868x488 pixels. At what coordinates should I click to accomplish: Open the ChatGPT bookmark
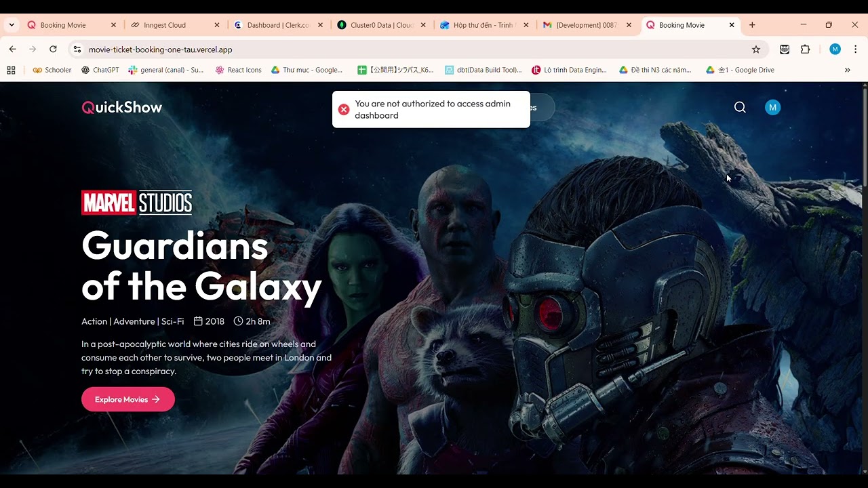point(100,70)
